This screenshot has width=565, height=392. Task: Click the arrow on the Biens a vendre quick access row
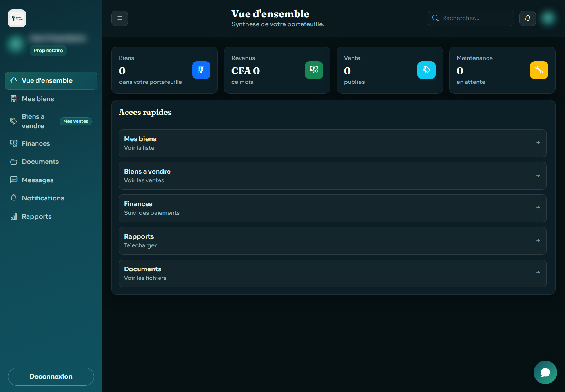point(538,176)
